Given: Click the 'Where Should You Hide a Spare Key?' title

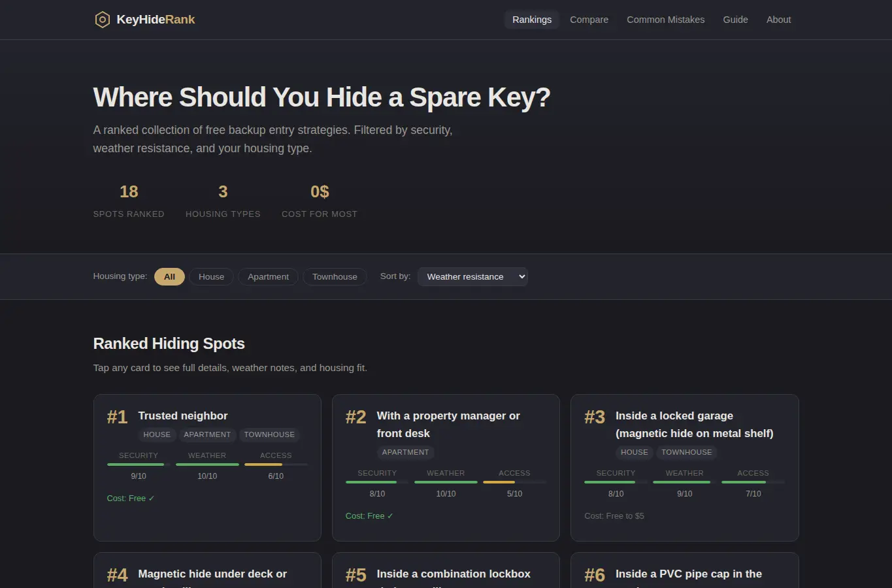Looking at the screenshot, I should point(322,97).
